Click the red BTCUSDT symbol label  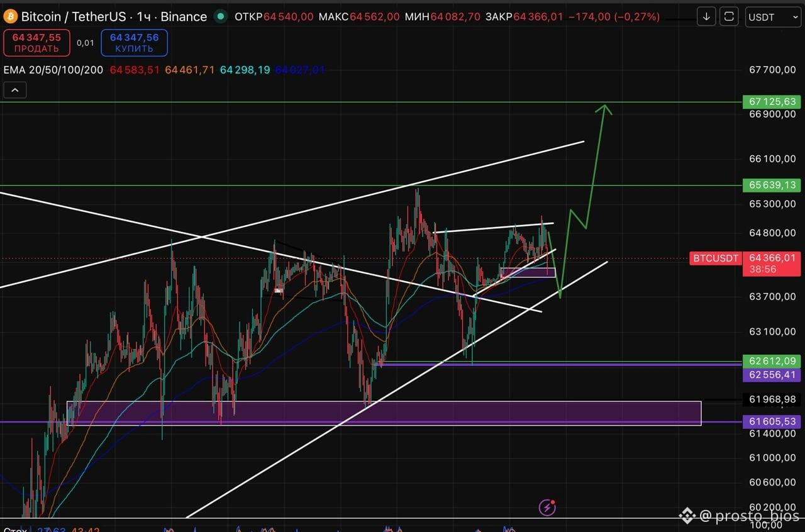pyautogui.click(x=716, y=258)
